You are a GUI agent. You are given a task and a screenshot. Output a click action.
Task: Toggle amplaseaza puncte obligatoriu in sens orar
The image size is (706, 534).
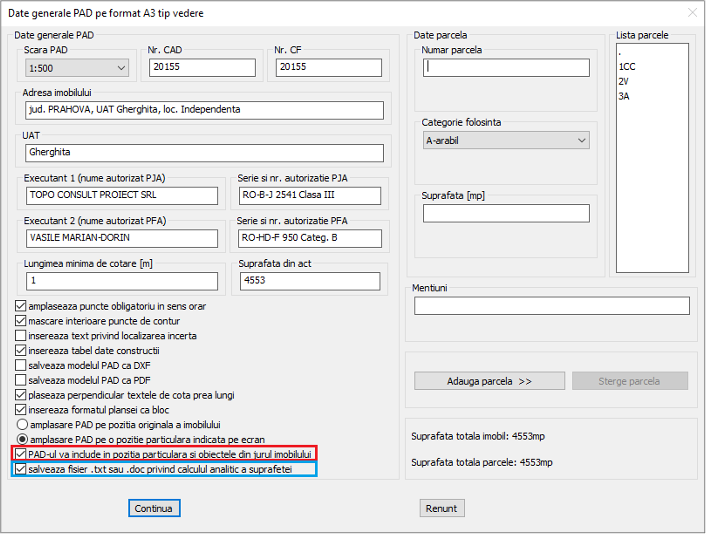click(21, 306)
